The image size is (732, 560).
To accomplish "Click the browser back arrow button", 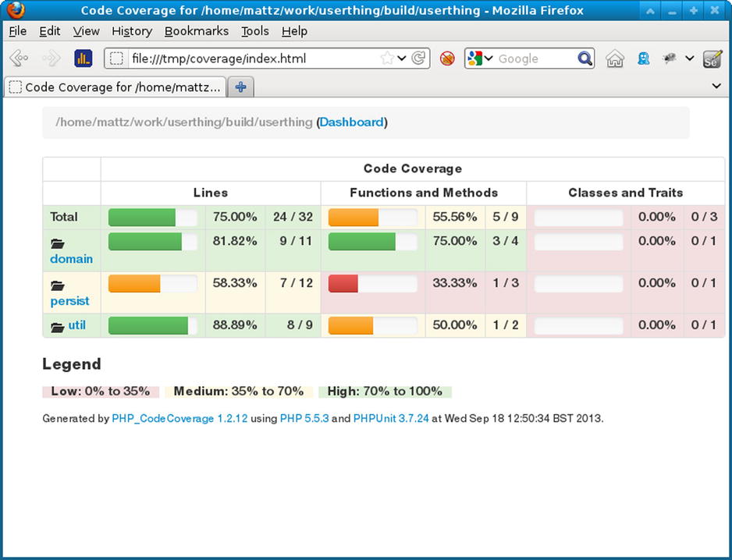I will point(19,58).
